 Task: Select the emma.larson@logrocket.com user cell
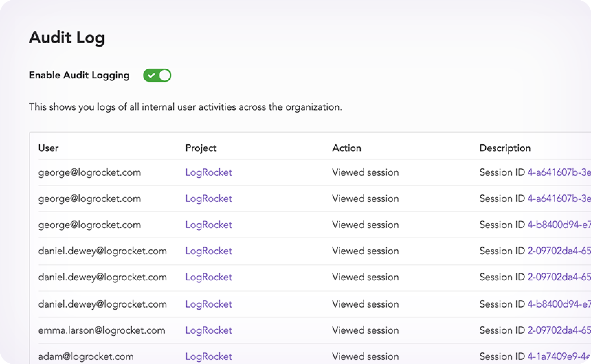[102, 330]
